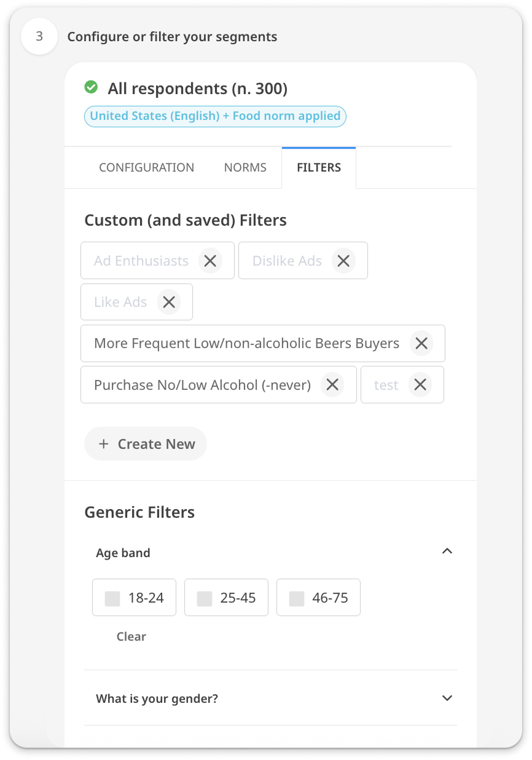The height and width of the screenshot is (760, 532).
Task: Check the 25-45 age band
Action: (x=205, y=598)
